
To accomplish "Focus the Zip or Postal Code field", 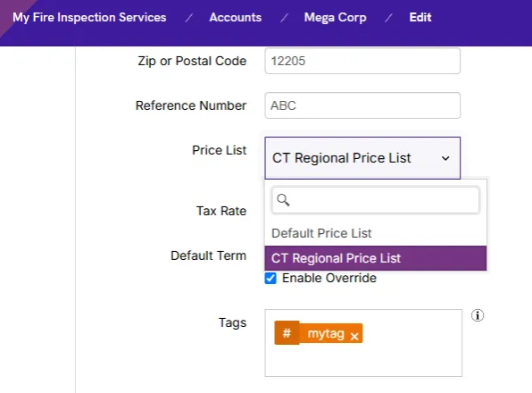I will pyautogui.click(x=362, y=61).
